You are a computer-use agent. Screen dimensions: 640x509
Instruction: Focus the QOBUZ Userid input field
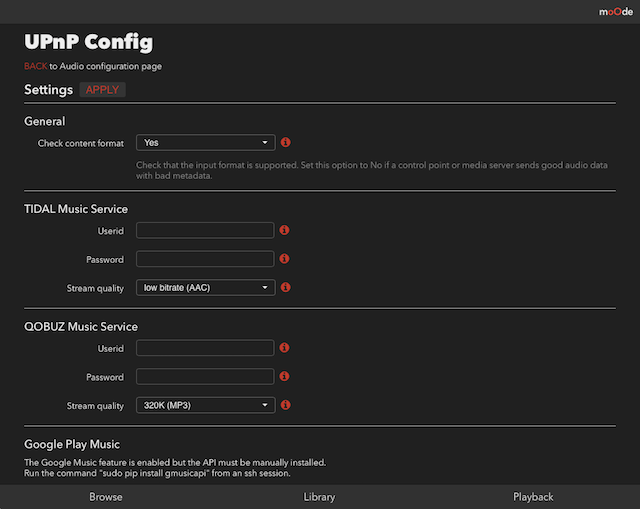pos(205,348)
